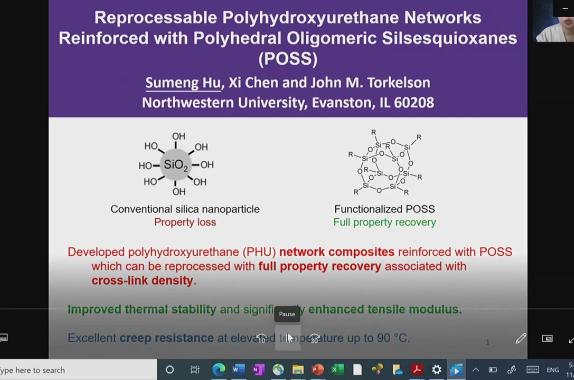
Task: Open Adobe Acrobat taskbar icon
Action: pos(417,370)
